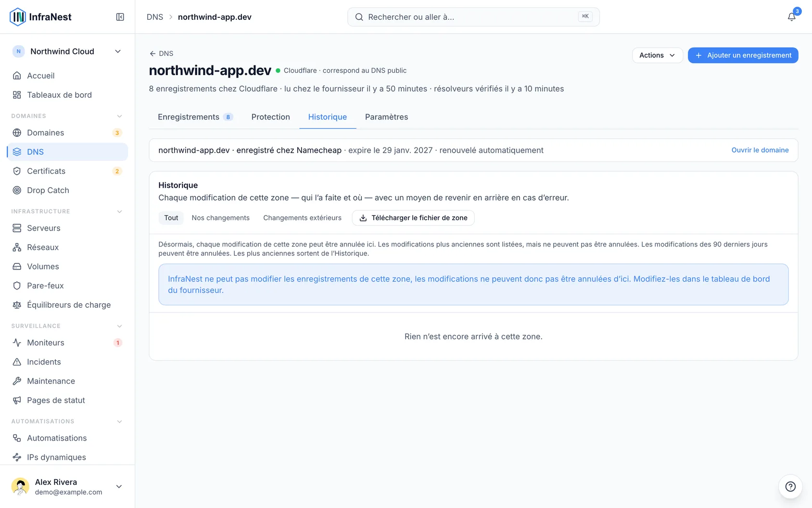This screenshot has width=812, height=508.
Task: Open the Paramètres tab
Action: click(x=387, y=117)
